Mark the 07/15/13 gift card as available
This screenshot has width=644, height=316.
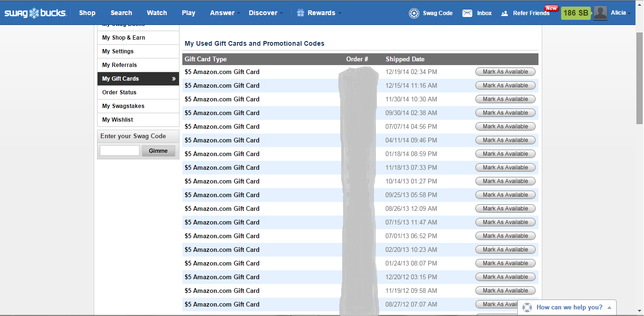(x=505, y=222)
